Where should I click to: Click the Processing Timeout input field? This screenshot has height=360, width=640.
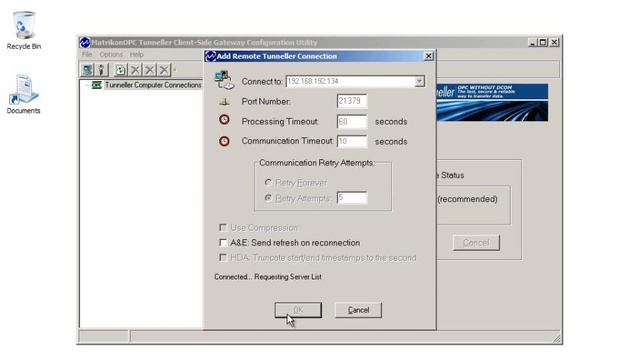[352, 121]
